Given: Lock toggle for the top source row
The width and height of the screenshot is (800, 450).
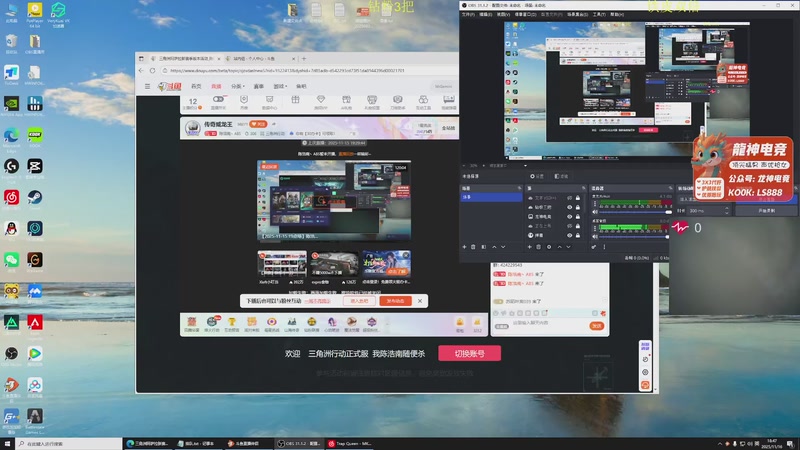Looking at the screenshot, I should 578,198.
